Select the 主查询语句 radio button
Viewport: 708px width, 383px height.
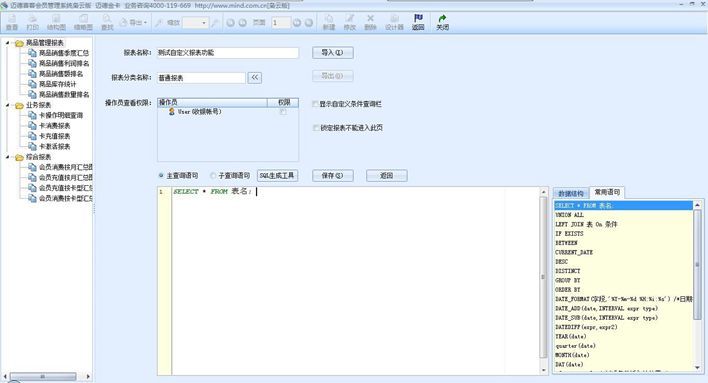coord(161,175)
